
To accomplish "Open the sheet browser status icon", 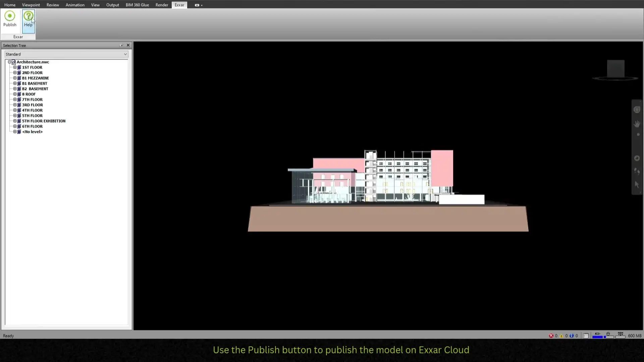I will point(586,336).
